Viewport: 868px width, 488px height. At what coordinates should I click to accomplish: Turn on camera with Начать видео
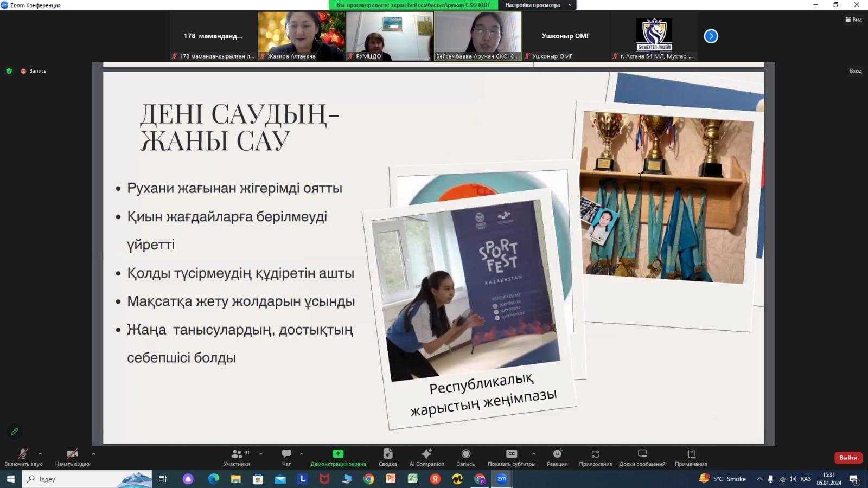(72, 457)
